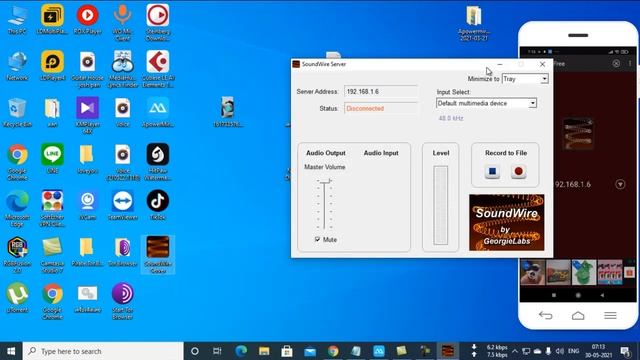The height and width of the screenshot is (360, 640).
Task: Launch SoftEther VPN Client shortcut
Action: 52,209
